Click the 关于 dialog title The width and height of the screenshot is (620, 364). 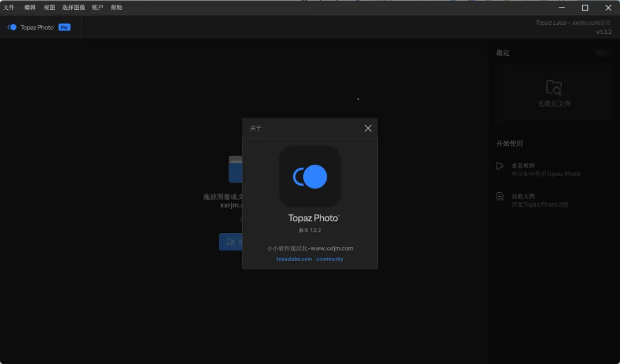(256, 128)
